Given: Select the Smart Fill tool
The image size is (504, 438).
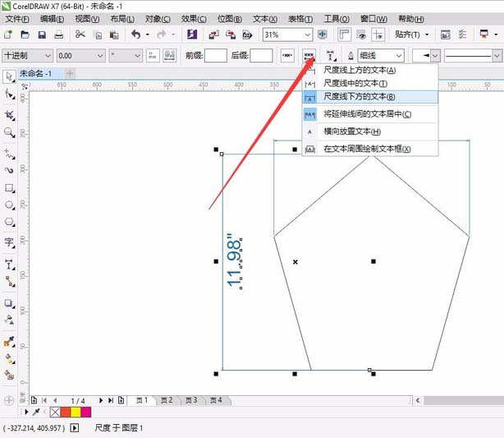Looking at the screenshot, I should tap(9, 375).
